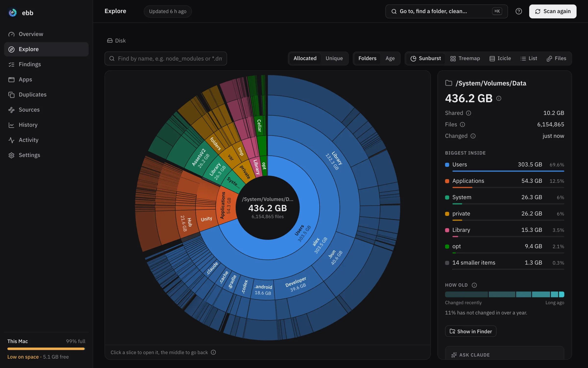
Task: Select the Sunburst view
Action: tap(426, 58)
